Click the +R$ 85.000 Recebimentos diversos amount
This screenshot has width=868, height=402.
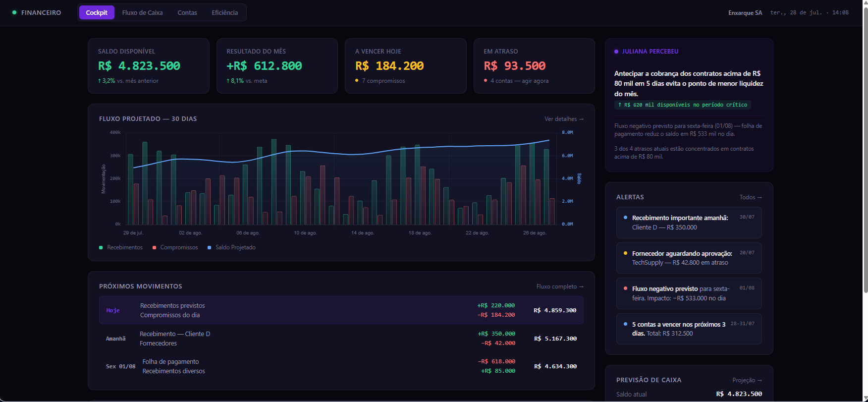coord(498,371)
